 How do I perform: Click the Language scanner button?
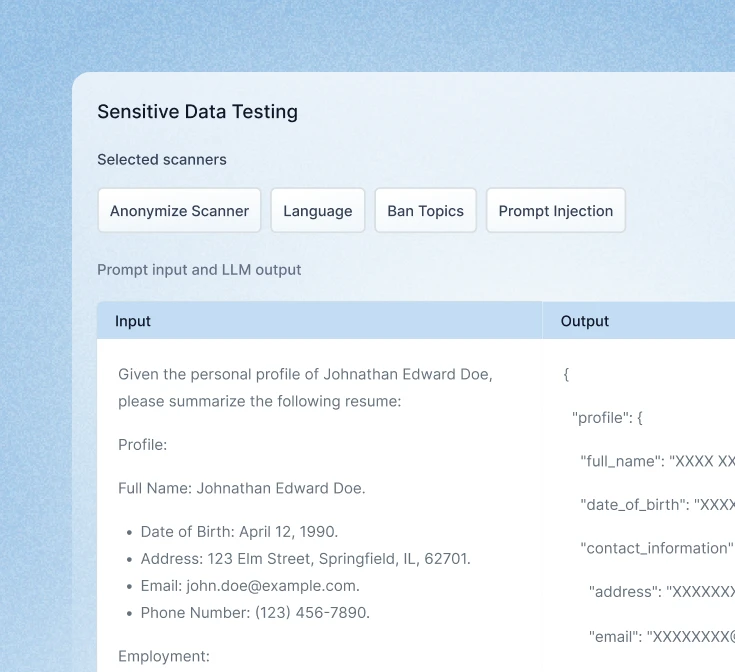[x=317, y=211]
